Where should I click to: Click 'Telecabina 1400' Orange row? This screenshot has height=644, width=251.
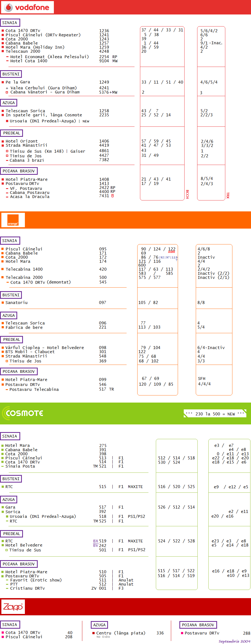click(x=24, y=269)
